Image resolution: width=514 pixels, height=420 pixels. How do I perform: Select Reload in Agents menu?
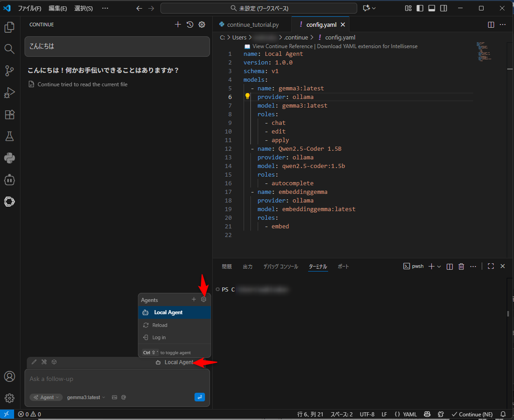tap(160, 325)
